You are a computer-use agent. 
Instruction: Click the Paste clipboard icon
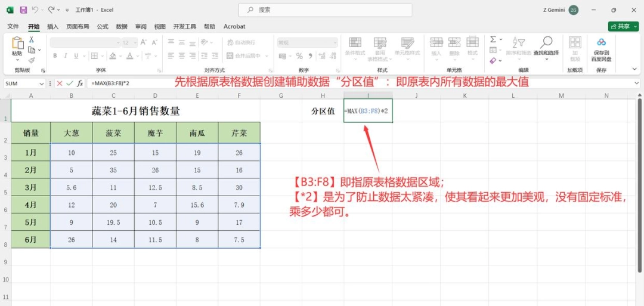click(17, 43)
